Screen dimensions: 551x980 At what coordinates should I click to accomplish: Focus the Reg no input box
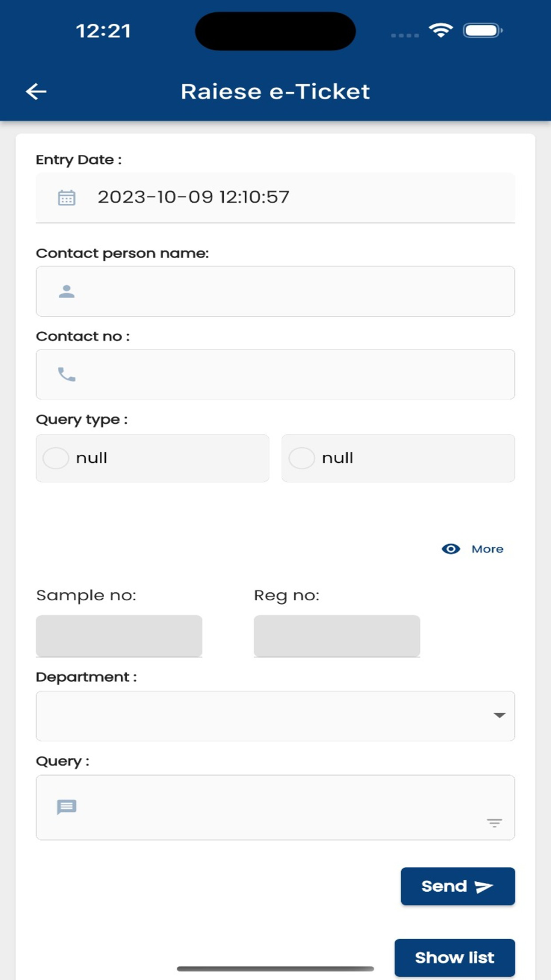pyautogui.click(x=337, y=636)
